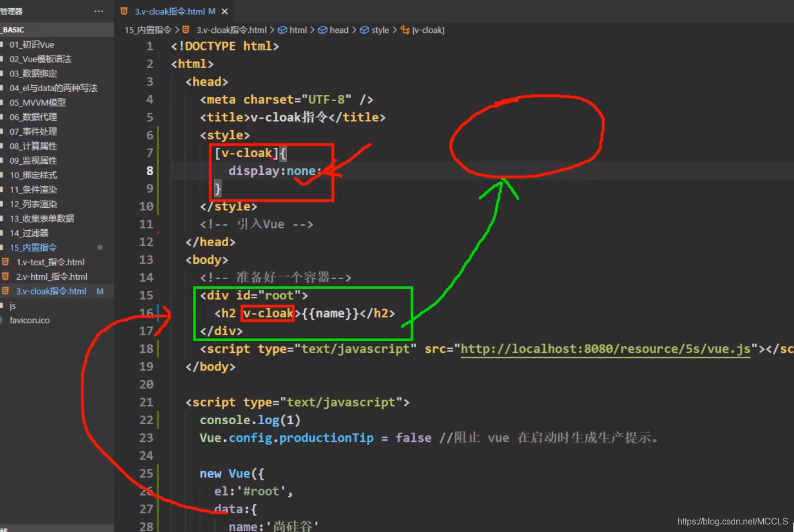794x532 pixels.
Task: Expand folder 04_el与data的两种写法
Action: tap(53, 88)
